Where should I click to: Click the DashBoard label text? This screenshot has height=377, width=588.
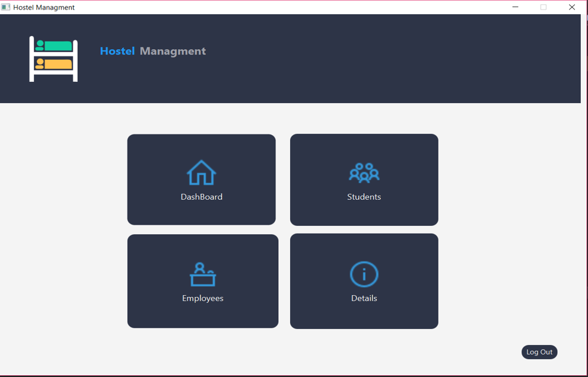click(201, 197)
